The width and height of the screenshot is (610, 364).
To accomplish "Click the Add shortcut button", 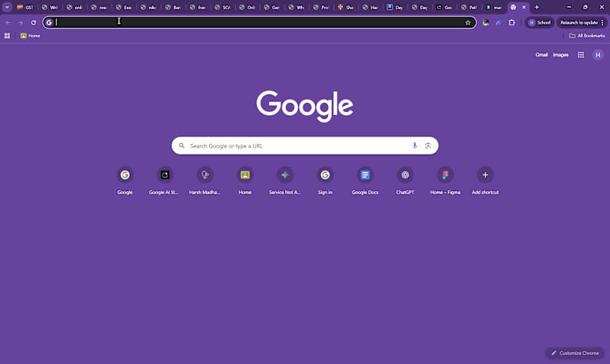I will pos(485,180).
